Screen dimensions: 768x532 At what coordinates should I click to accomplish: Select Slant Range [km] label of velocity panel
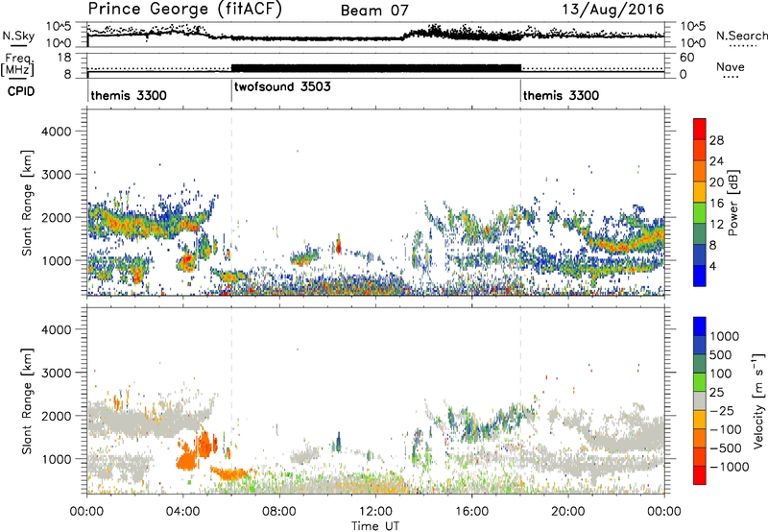27,401
